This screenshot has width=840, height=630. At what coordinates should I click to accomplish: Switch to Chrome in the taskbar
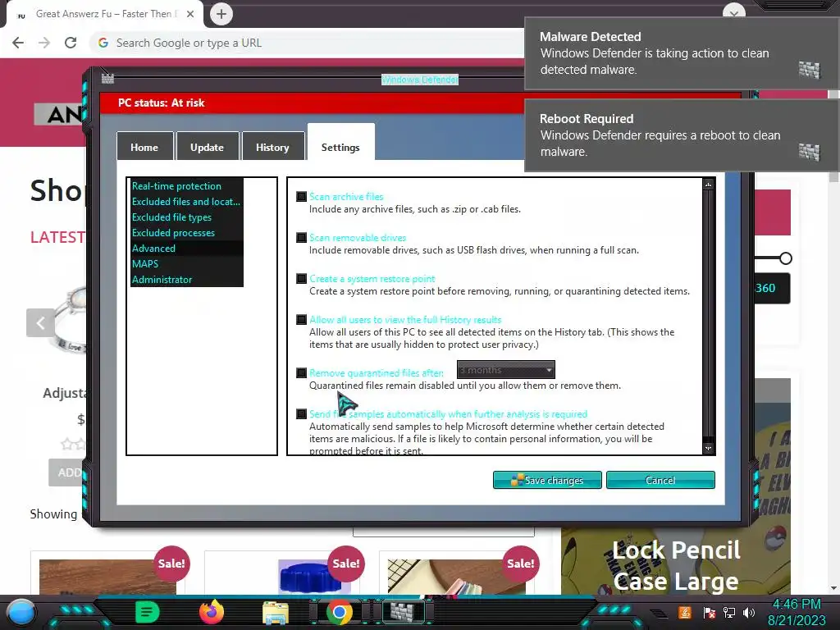pyautogui.click(x=339, y=612)
